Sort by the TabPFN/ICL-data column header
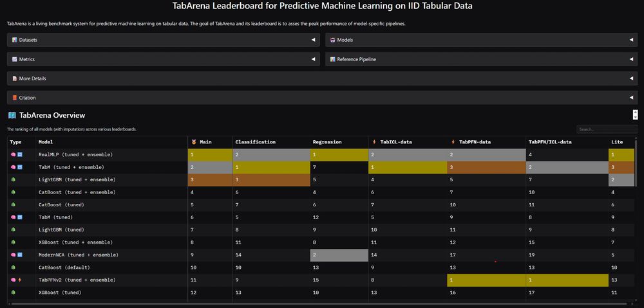This screenshot has height=308, width=644. (x=549, y=142)
